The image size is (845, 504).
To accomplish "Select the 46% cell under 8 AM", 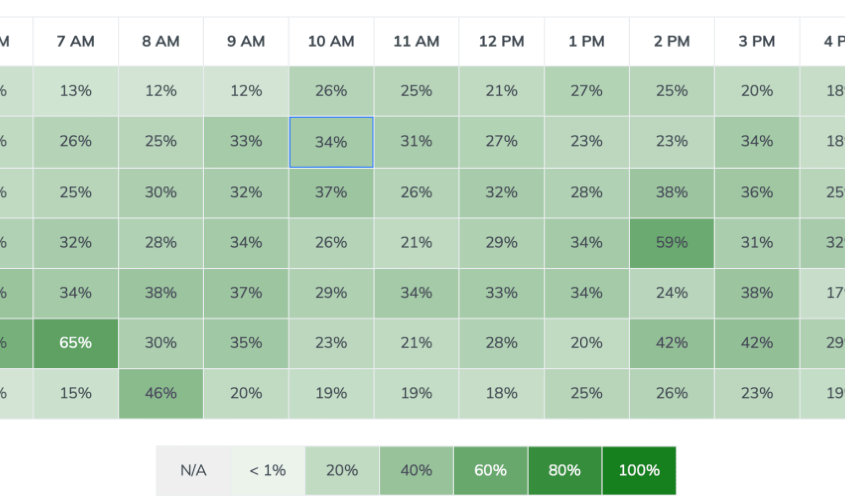I will (161, 393).
